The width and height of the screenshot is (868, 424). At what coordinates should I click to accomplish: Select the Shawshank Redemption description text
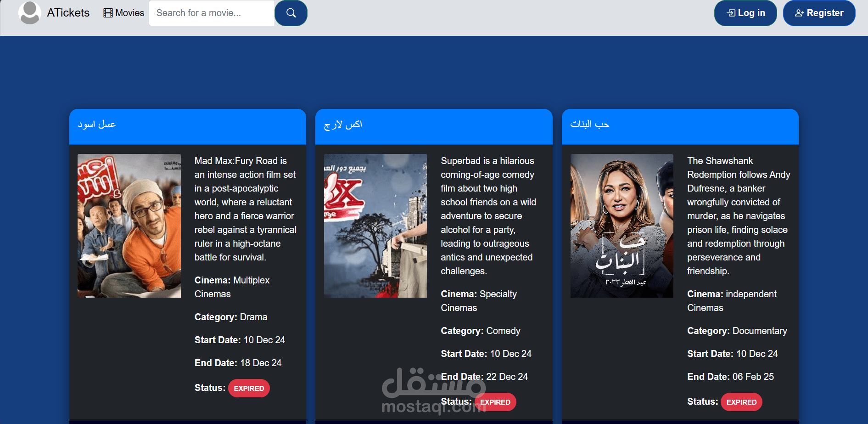tap(739, 216)
